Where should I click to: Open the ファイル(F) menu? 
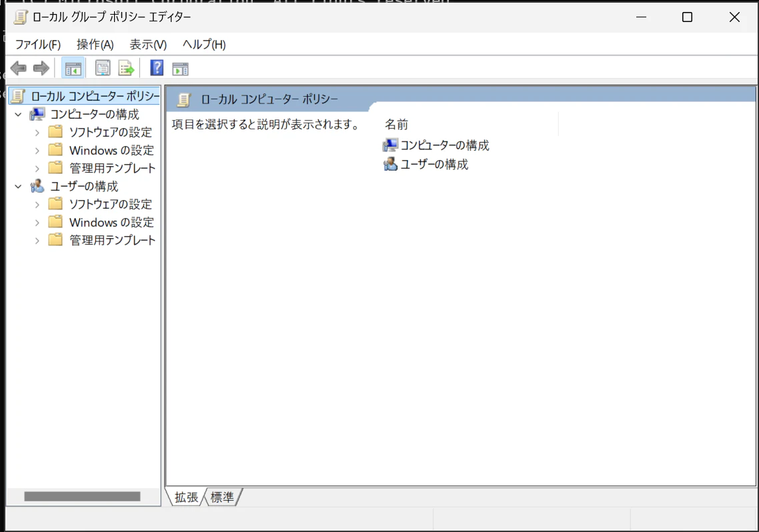point(38,45)
